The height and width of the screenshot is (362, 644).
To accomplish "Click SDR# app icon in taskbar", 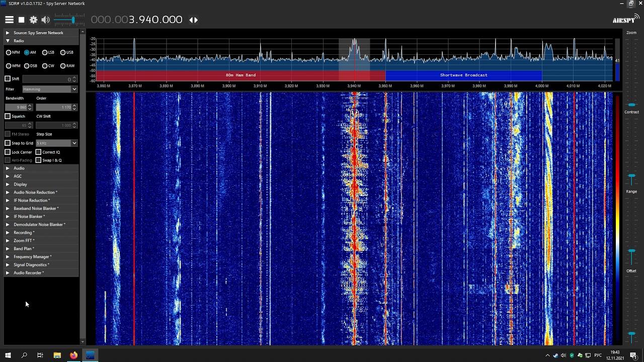I will (x=90, y=355).
